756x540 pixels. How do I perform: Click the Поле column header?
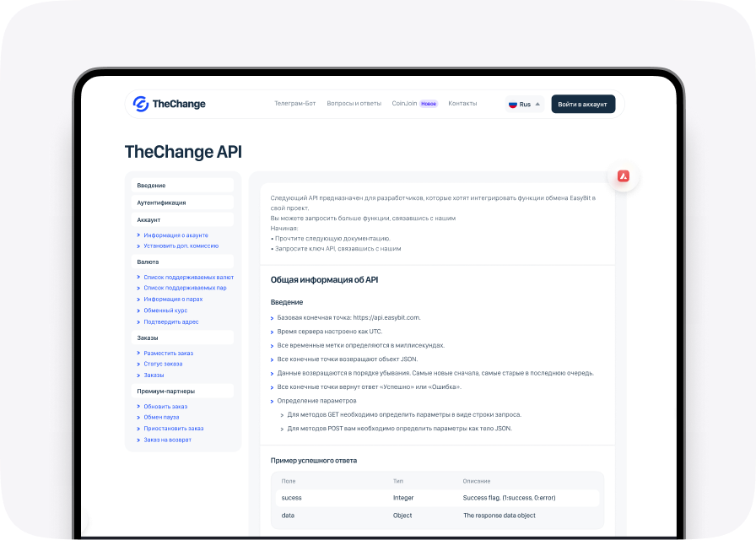(x=289, y=481)
